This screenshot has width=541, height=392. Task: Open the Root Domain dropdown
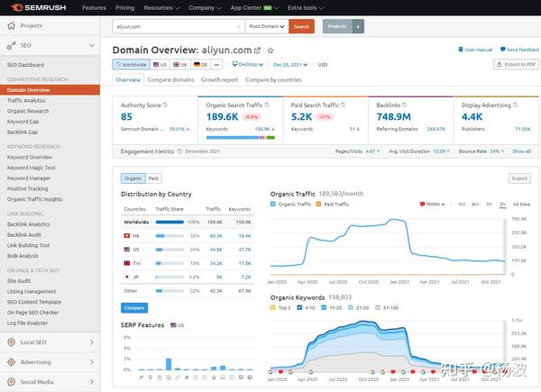(267, 26)
